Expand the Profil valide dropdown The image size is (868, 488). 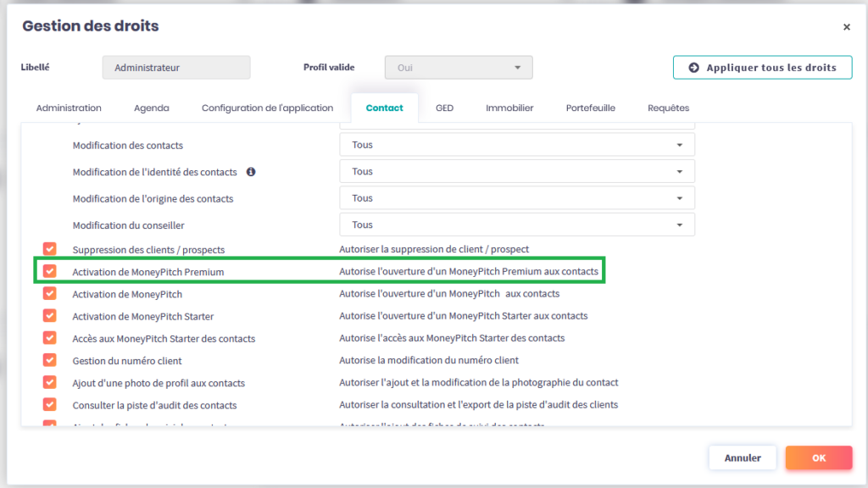[459, 68]
